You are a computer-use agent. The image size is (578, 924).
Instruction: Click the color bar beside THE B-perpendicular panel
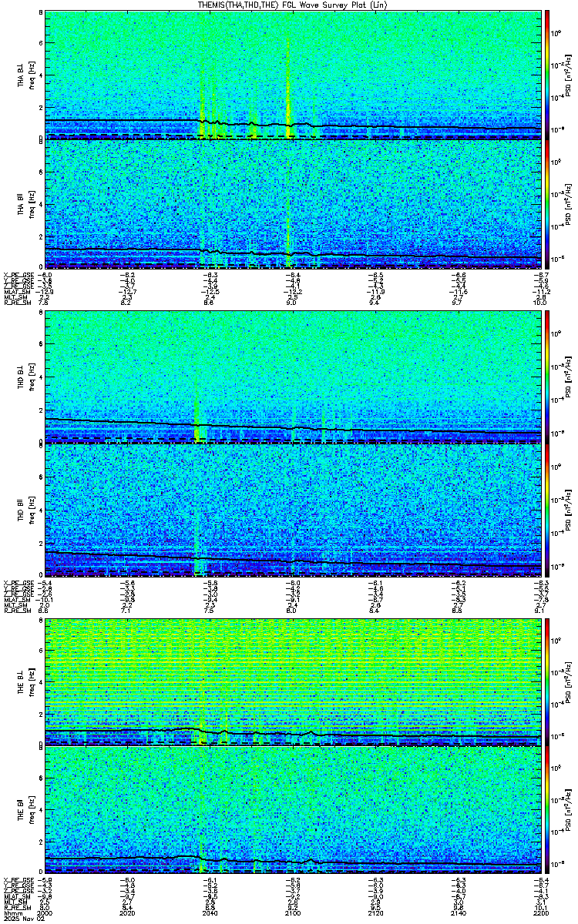point(547,681)
